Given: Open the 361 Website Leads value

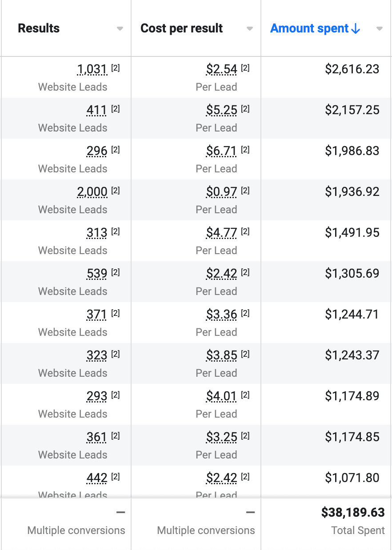Looking at the screenshot, I should click(97, 437).
